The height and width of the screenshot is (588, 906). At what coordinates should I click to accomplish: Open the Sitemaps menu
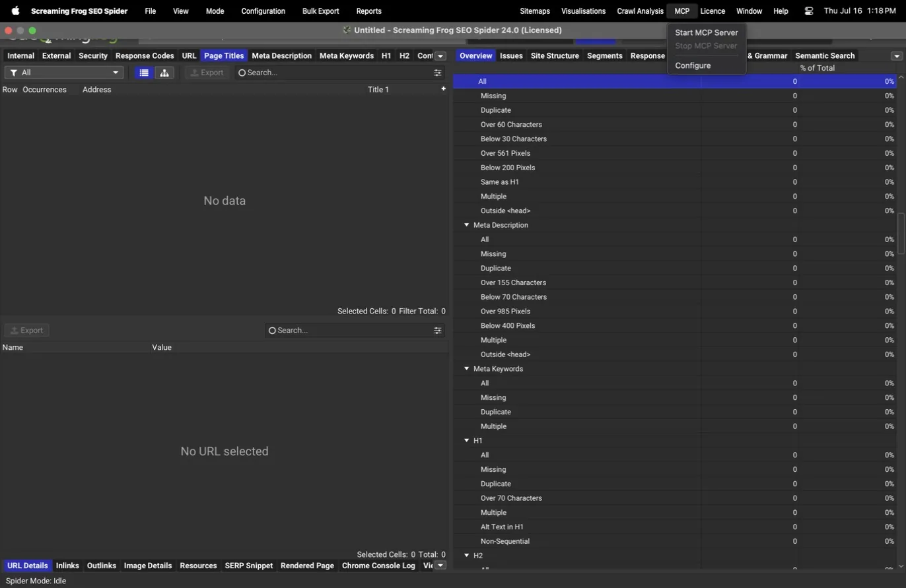coord(535,11)
